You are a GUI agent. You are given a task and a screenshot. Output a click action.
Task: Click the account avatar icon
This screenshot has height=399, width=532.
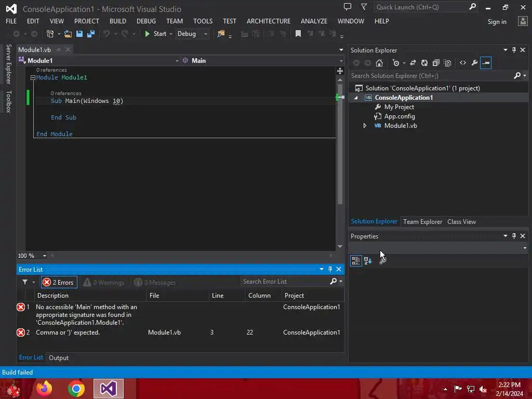point(523,21)
